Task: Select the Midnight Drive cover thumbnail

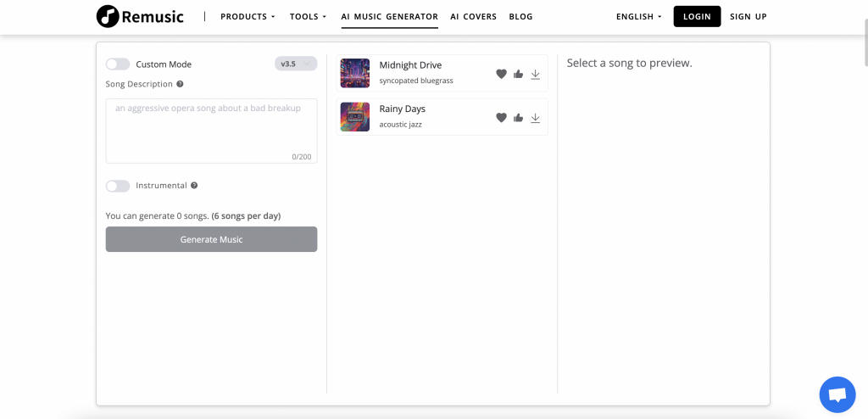Action: pyautogui.click(x=355, y=73)
